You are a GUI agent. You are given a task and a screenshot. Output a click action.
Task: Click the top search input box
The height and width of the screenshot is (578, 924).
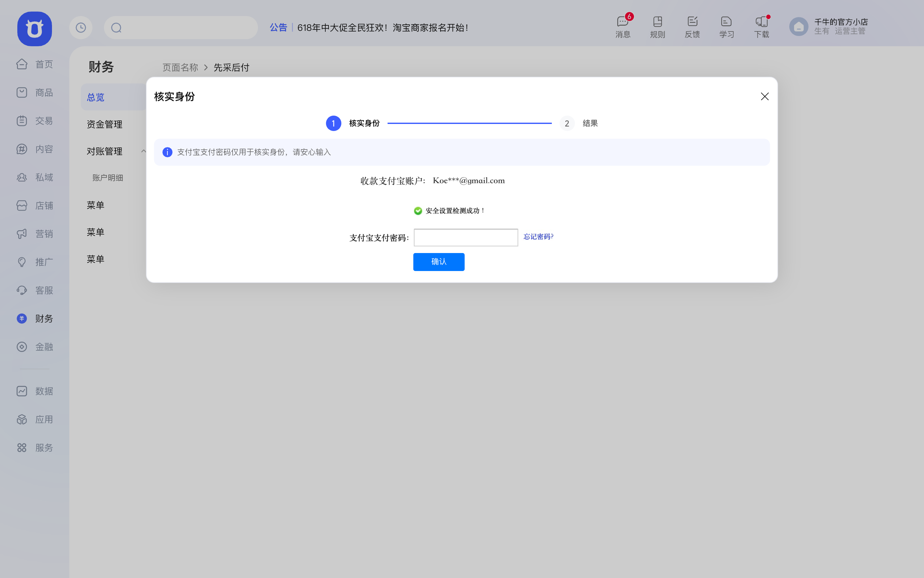pos(181,28)
